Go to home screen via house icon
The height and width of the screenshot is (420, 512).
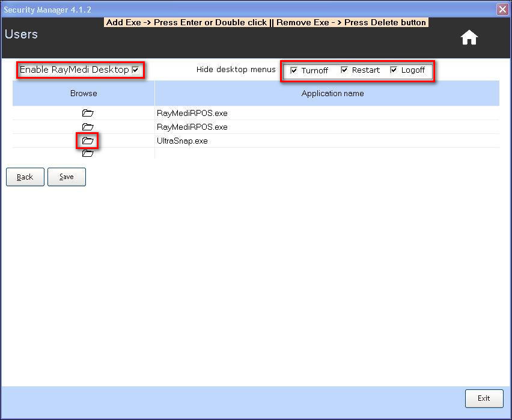click(469, 38)
